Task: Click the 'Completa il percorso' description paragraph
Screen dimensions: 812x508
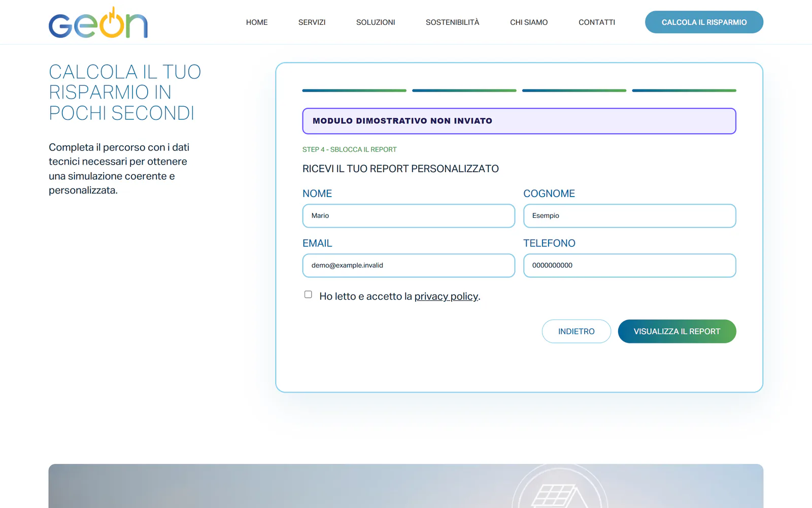Action: 119,169
